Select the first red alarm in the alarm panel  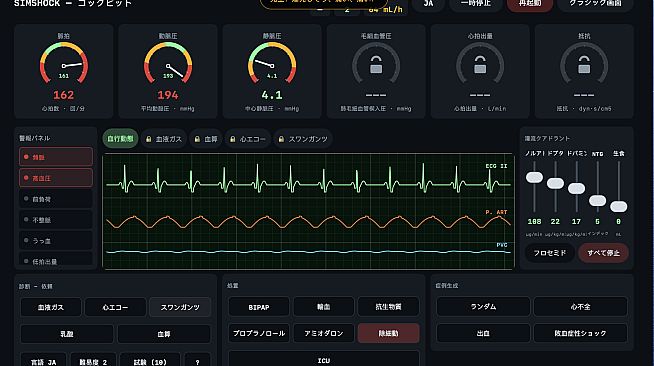tap(56, 157)
